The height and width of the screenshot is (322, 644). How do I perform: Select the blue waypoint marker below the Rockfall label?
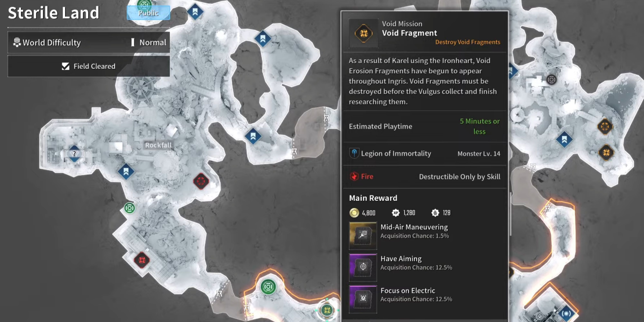(126, 171)
